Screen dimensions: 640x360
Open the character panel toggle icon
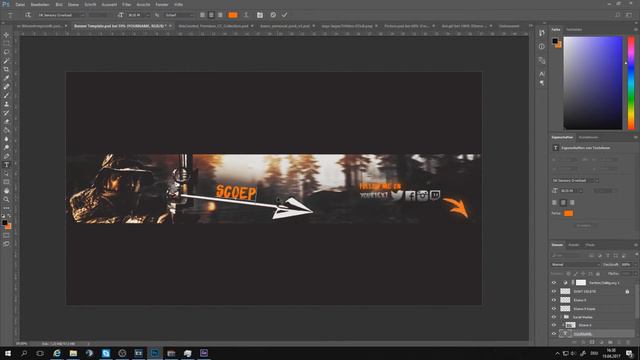(260, 15)
